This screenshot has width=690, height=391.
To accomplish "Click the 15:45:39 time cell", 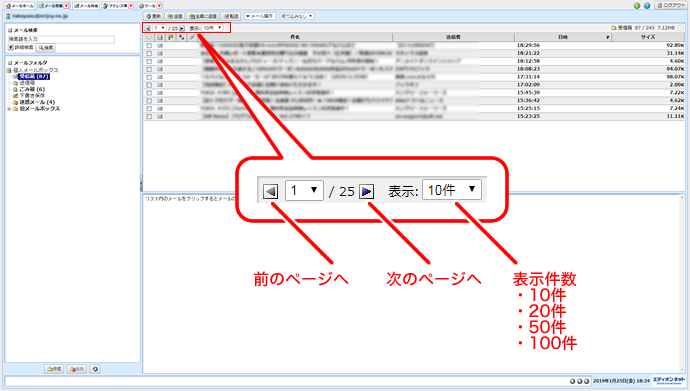I will point(528,93).
